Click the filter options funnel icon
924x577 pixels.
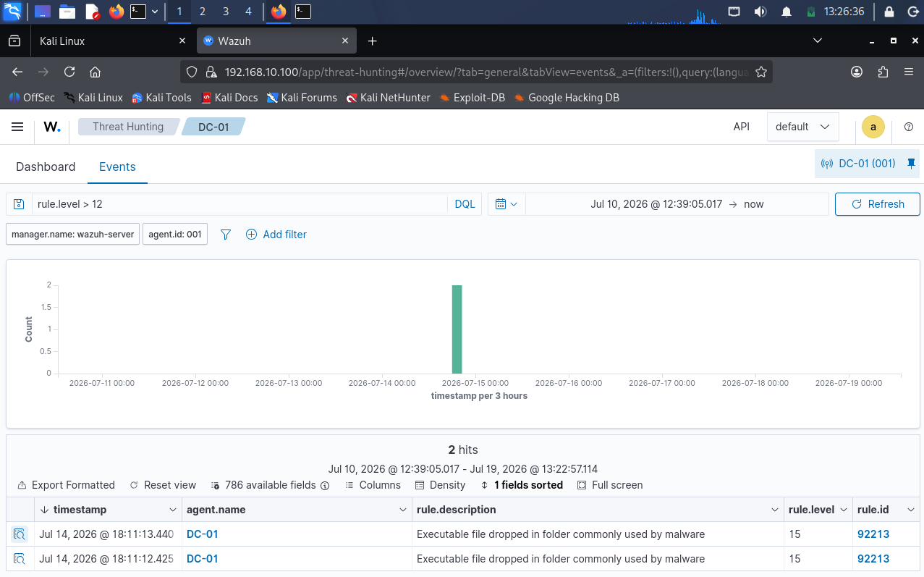click(225, 235)
